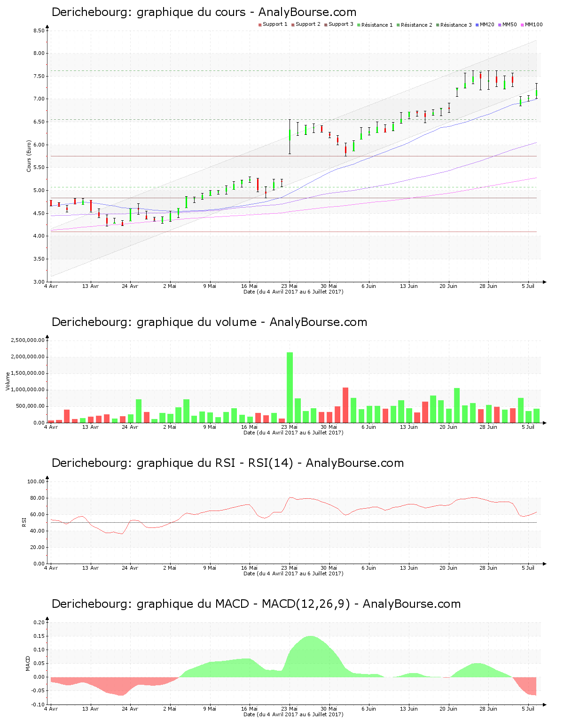Click the MM50 legend entry
The width and height of the screenshot is (564, 728).
tap(507, 24)
